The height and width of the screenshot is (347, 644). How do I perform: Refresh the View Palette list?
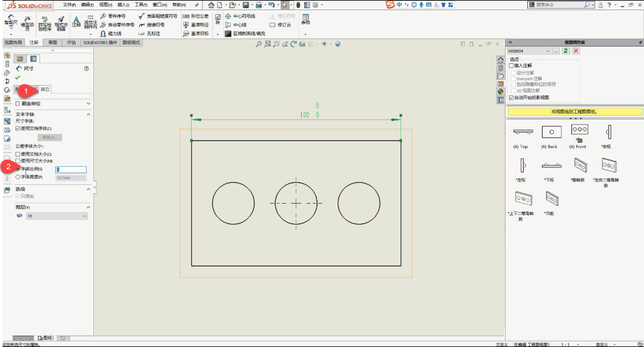(x=566, y=51)
